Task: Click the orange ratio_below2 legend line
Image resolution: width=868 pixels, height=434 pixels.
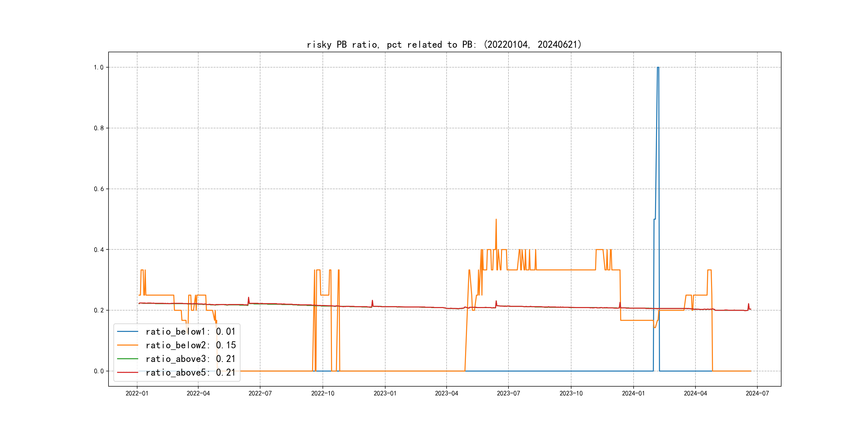Action: [127, 345]
